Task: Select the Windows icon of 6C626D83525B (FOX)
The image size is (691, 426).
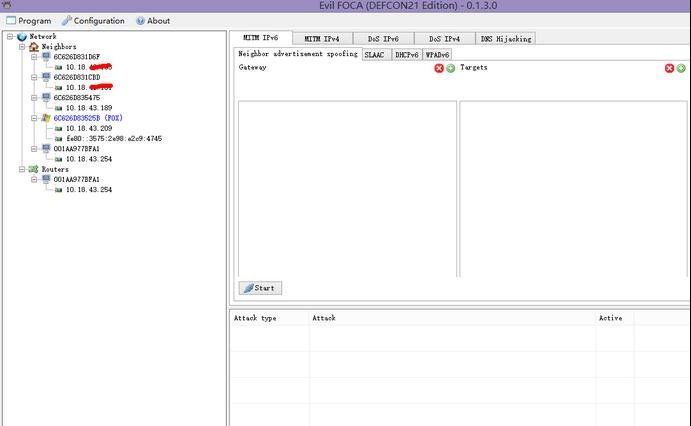Action: tap(45, 118)
